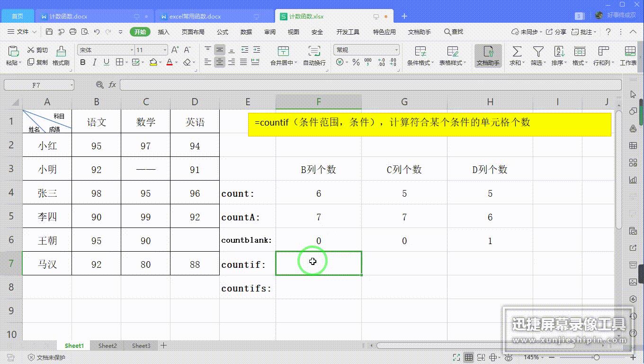Expand quick access toolbar customize arrow
The height and width of the screenshot is (364, 644).
click(120, 32)
